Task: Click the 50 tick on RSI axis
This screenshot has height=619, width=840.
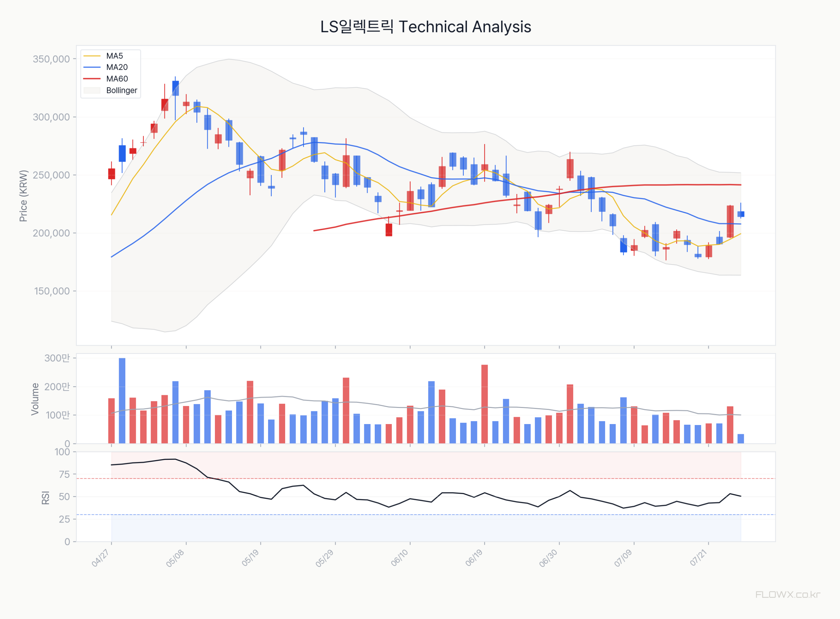Action: (x=64, y=497)
